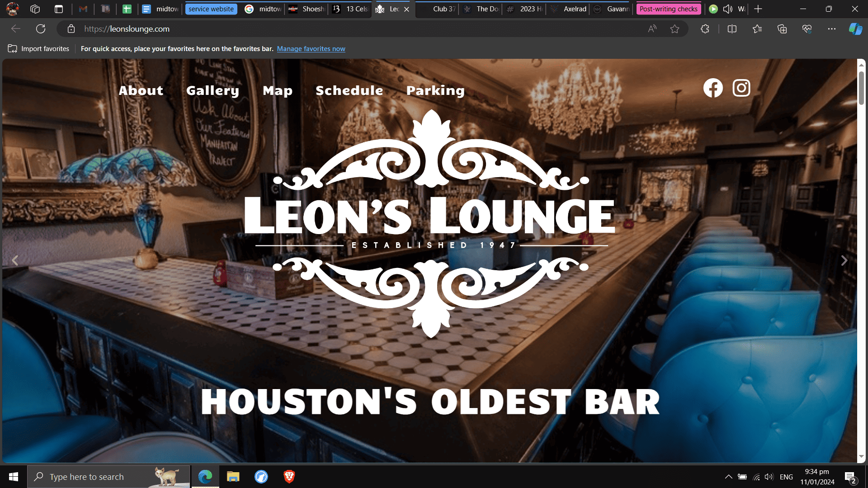This screenshot has height=488, width=868.
Task: Open the Favorites list
Action: 757,29
